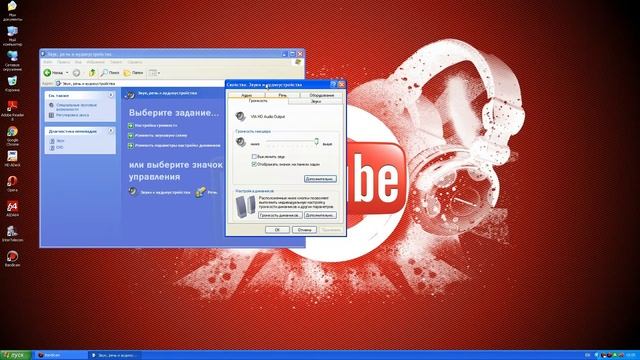Open the Back button history dropdown arrow
The image size is (640, 360).
pyautogui.click(x=67, y=73)
